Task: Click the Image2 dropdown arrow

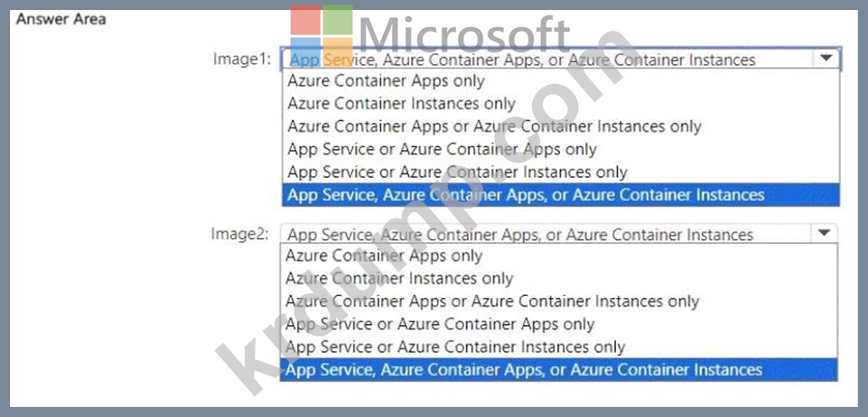Action: pyautogui.click(x=824, y=233)
